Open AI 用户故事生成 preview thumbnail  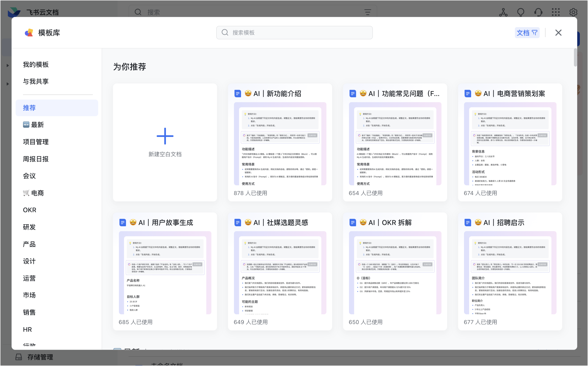165,273
